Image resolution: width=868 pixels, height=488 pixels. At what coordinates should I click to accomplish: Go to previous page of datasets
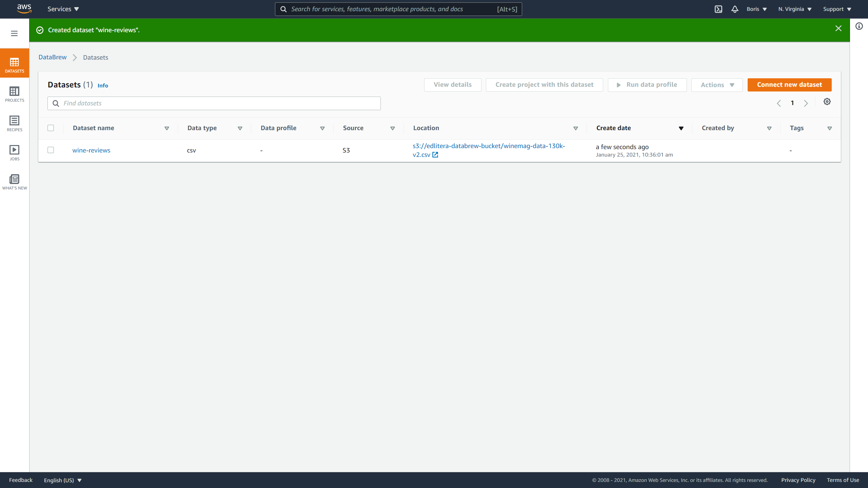tap(778, 103)
